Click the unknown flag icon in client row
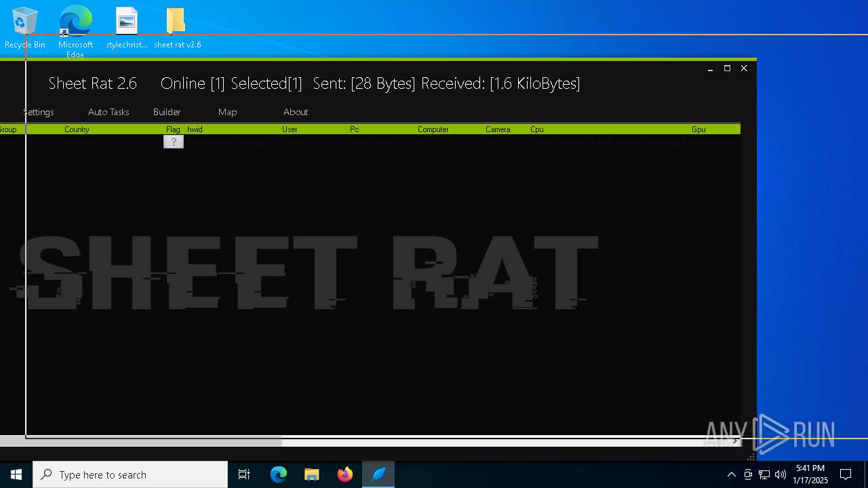The width and height of the screenshot is (868, 488). tap(174, 142)
